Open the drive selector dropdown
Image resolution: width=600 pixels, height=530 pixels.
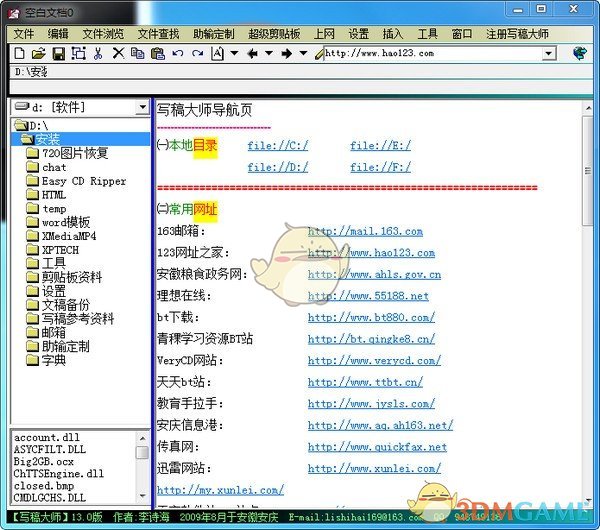pos(142,107)
